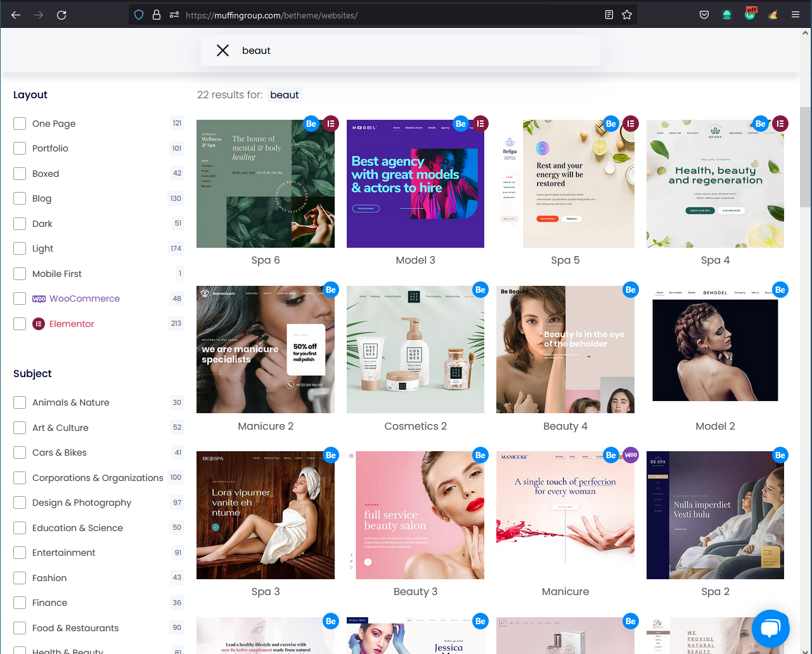Click the extension icon with off badge
812x654 pixels.
pyautogui.click(x=750, y=14)
